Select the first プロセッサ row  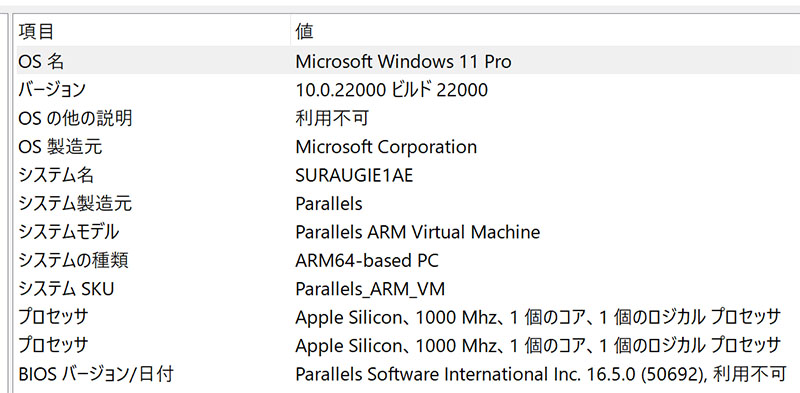[408, 317]
